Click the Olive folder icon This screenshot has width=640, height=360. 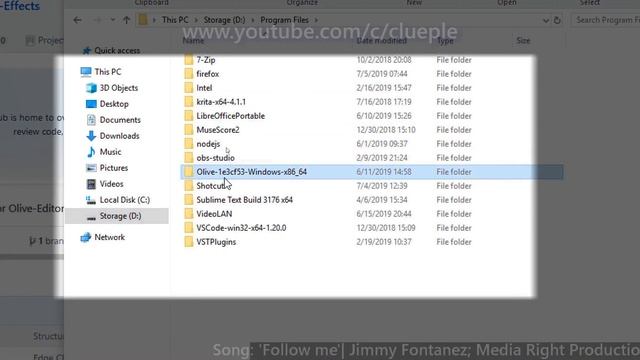pyautogui.click(x=189, y=172)
